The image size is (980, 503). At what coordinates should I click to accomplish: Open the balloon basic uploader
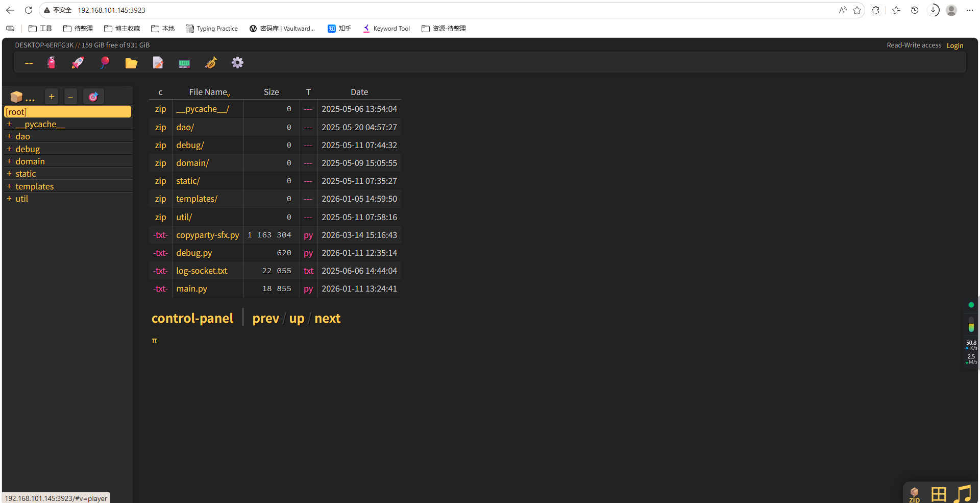tap(105, 62)
